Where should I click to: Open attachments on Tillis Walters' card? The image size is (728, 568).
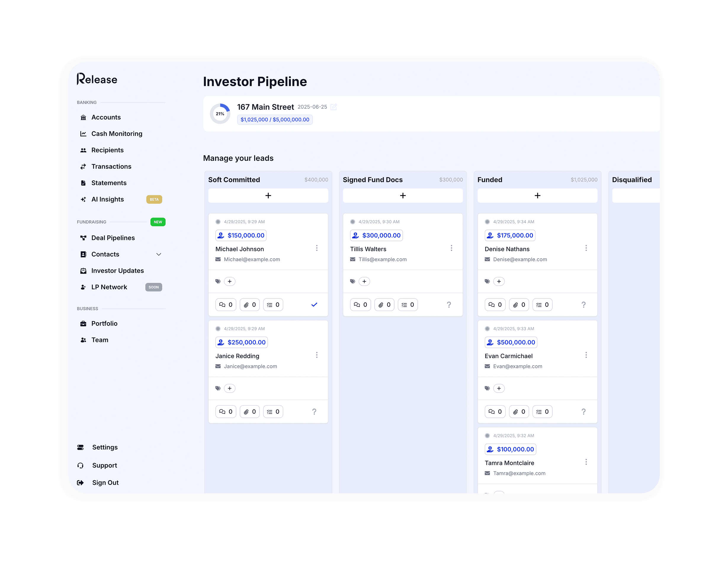(384, 305)
